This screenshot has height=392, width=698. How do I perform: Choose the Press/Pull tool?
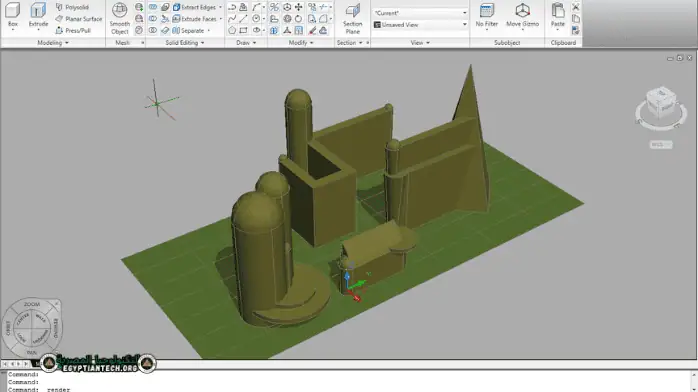[73, 30]
